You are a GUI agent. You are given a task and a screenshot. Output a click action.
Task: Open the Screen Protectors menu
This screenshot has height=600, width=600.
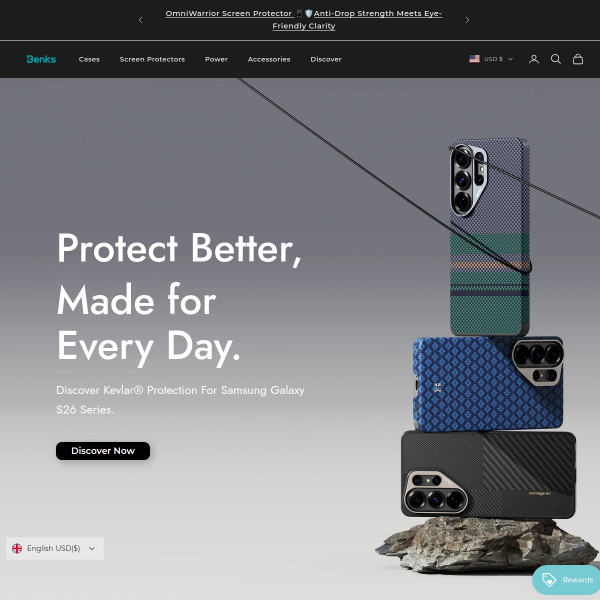(152, 59)
